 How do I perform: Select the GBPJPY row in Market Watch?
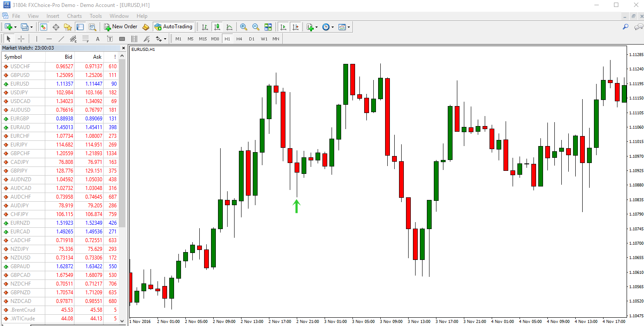(60, 170)
